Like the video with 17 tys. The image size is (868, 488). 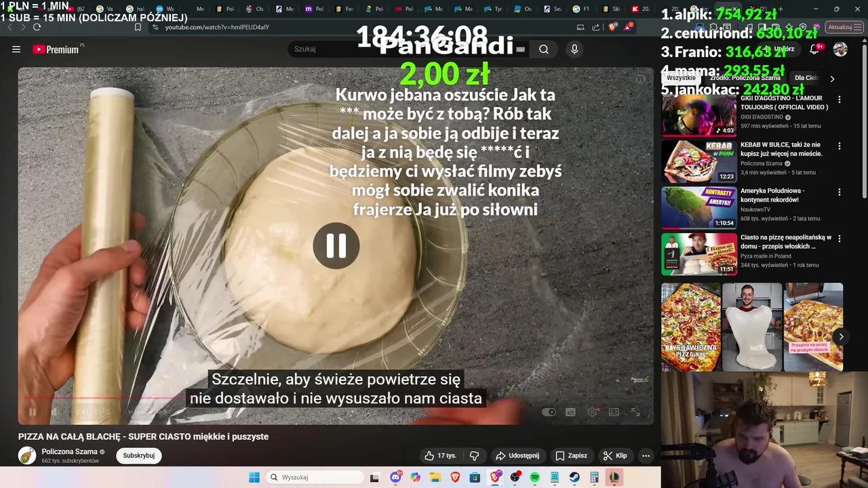[441, 455]
